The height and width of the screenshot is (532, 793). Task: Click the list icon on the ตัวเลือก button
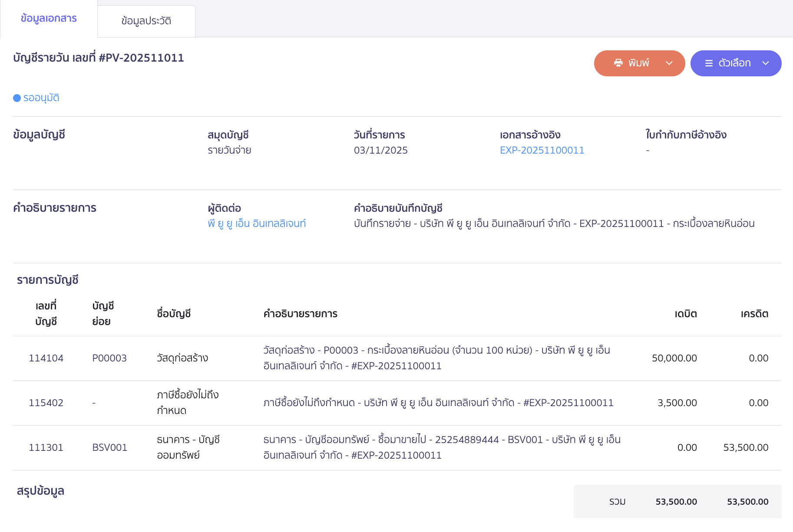[709, 63]
